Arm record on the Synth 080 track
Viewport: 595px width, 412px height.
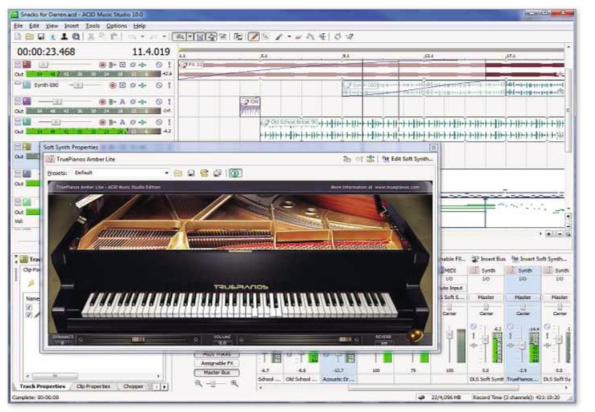point(112,85)
